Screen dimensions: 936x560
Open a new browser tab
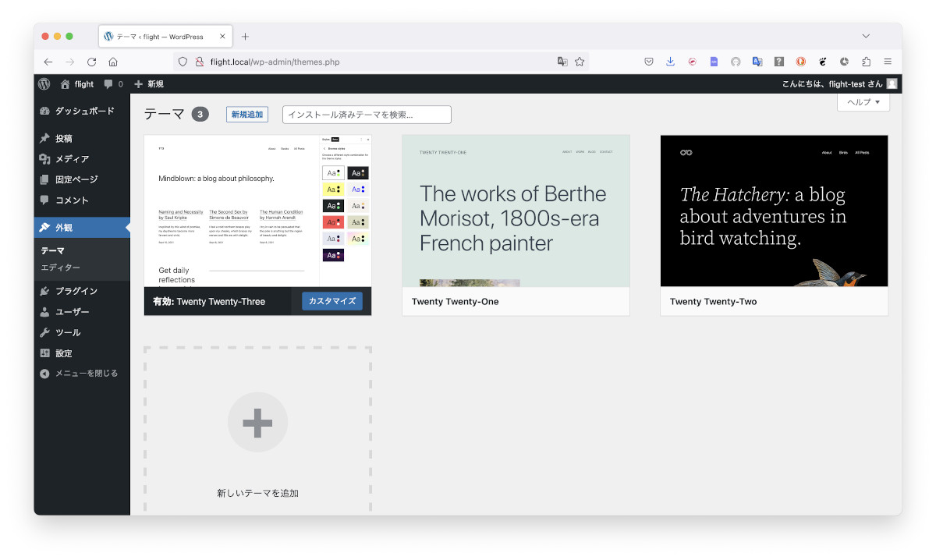click(x=245, y=37)
